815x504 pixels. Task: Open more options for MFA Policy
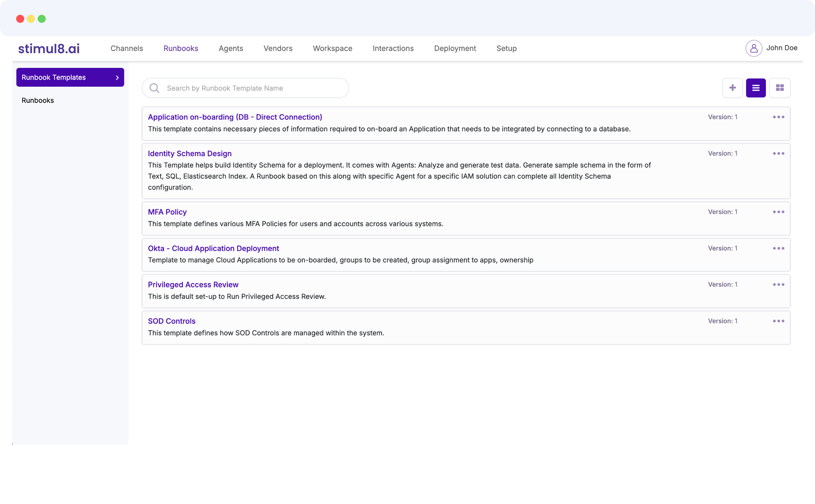click(778, 212)
